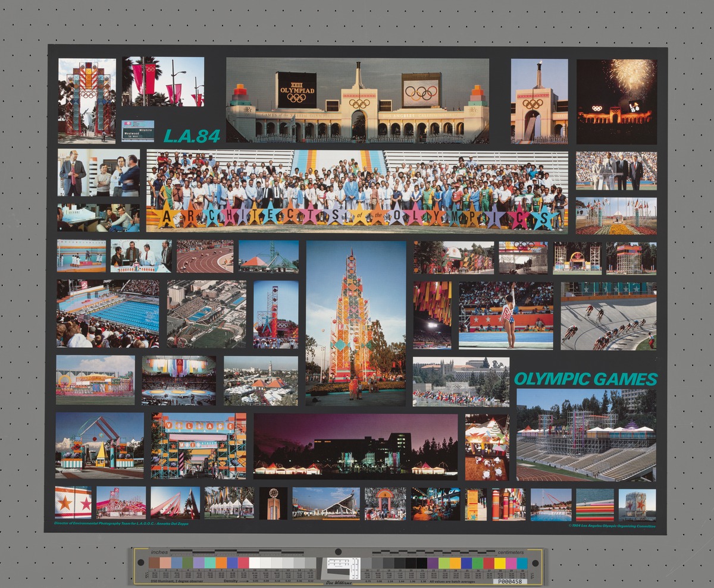714x588 pixels.
Task: Click the purple-sky night panorama photo
Action: click(x=356, y=446)
